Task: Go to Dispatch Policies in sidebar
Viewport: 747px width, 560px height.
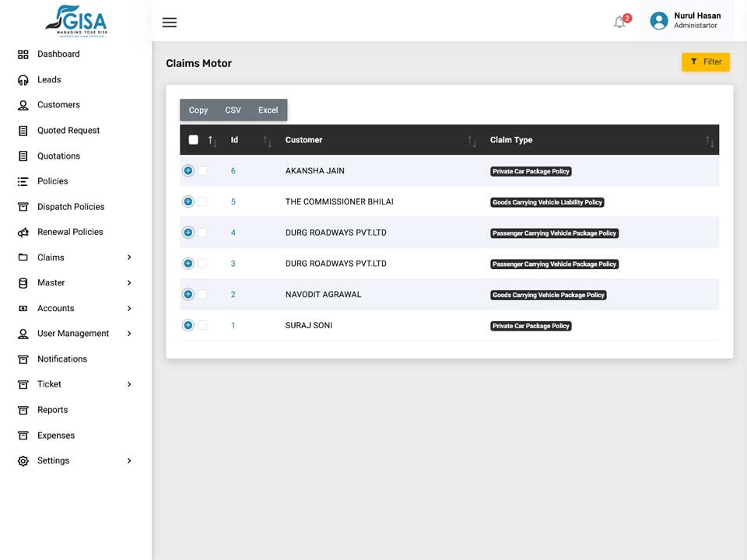Action: point(71,207)
